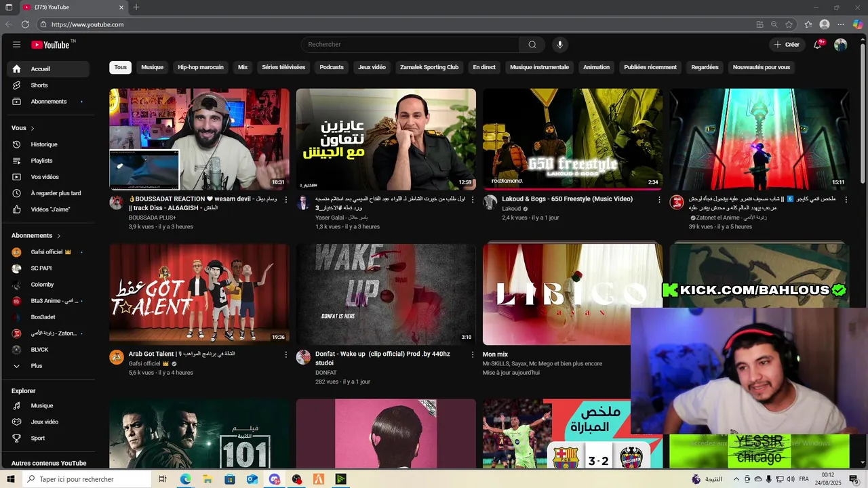Reload the page in browser
This screenshot has height=488, width=868.
25,24
